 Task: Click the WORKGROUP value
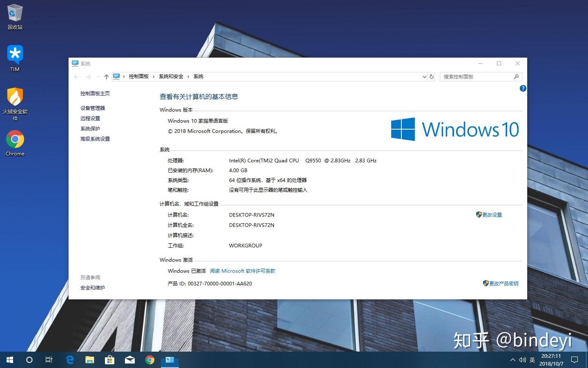coord(245,245)
